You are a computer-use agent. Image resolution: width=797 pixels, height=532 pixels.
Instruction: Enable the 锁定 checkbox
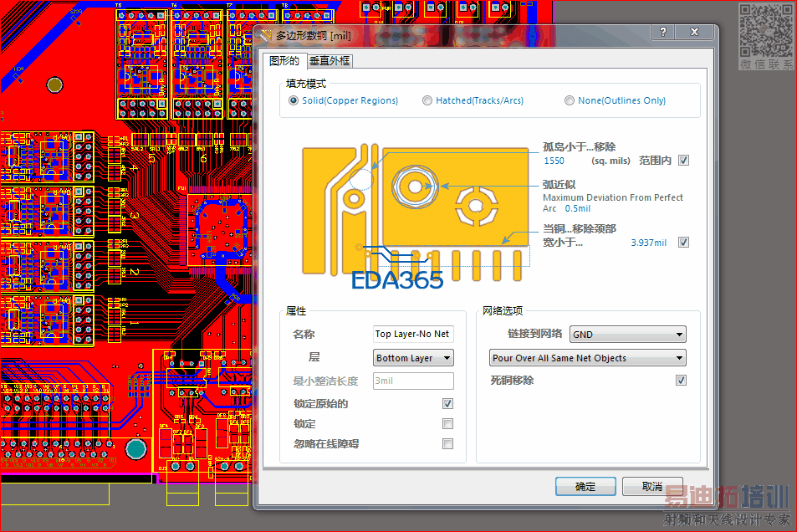coord(447,423)
